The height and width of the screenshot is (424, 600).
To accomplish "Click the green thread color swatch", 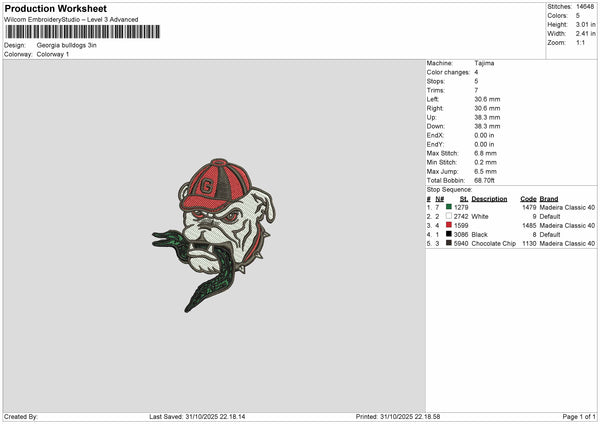I will pyautogui.click(x=449, y=207).
